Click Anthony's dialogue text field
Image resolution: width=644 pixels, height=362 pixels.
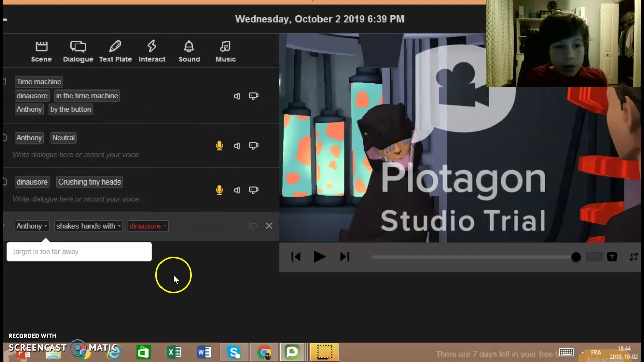[x=75, y=155]
